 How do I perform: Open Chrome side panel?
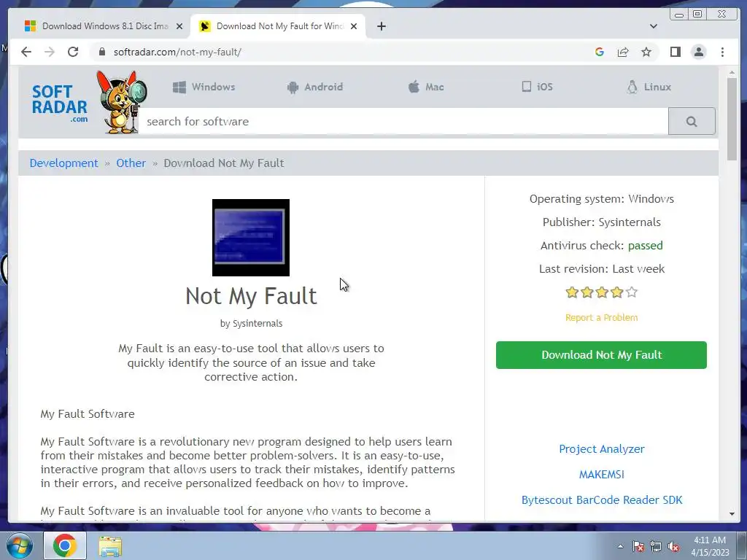pyautogui.click(x=675, y=52)
